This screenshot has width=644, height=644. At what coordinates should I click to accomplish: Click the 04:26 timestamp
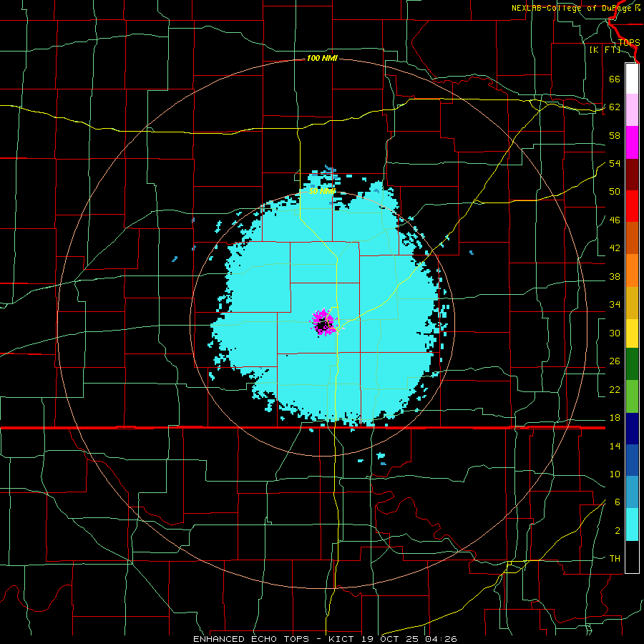(x=441, y=639)
